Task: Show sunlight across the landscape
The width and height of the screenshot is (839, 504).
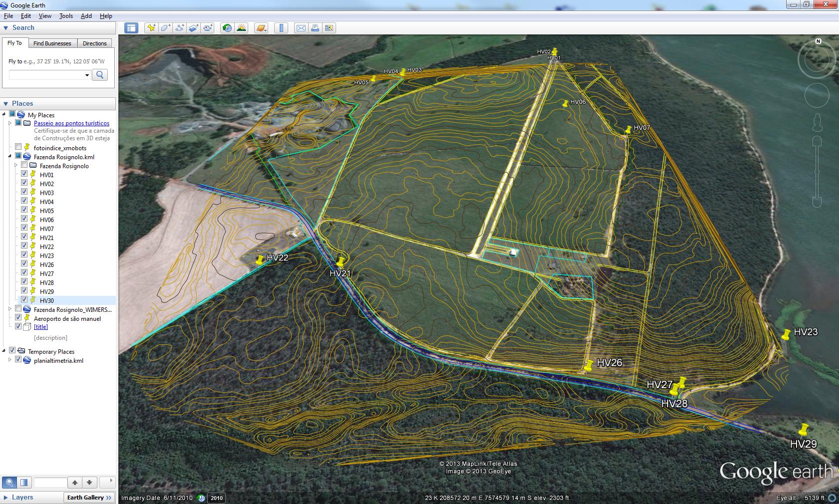Action: click(241, 28)
